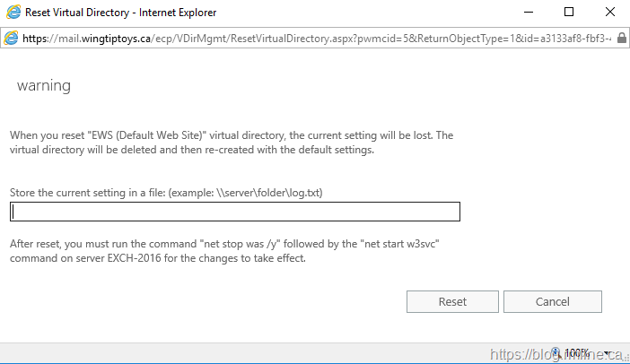Open the zoom level dropdown arrow
630x364 pixels.
tap(607, 353)
